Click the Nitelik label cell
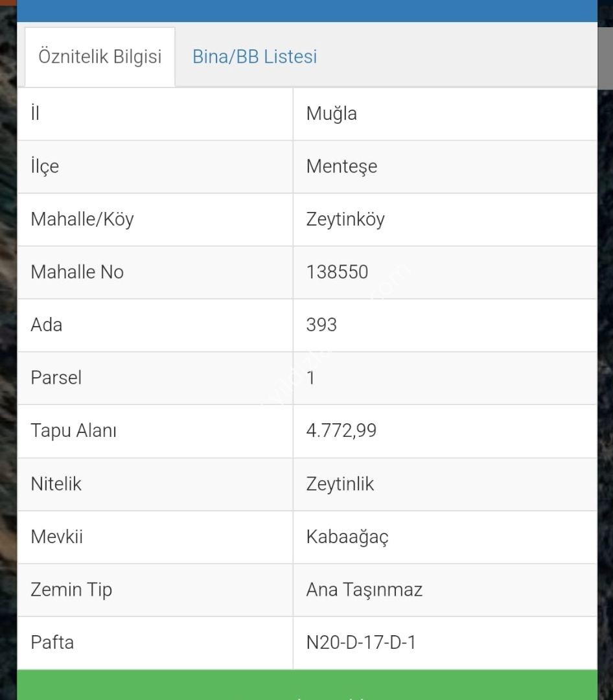The width and height of the screenshot is (613, 700). coord(155,484)
